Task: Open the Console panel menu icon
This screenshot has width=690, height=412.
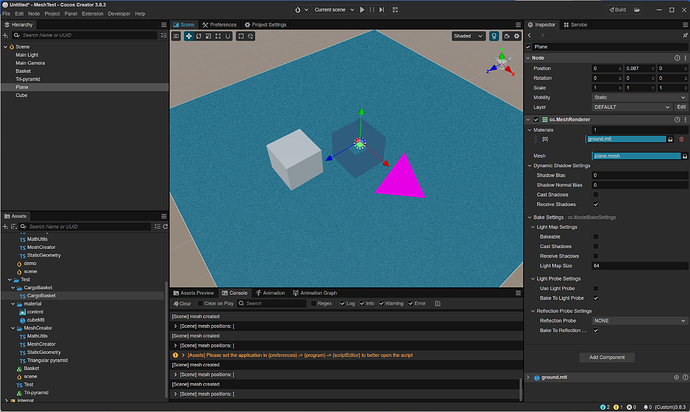Action: click(518, 293)
